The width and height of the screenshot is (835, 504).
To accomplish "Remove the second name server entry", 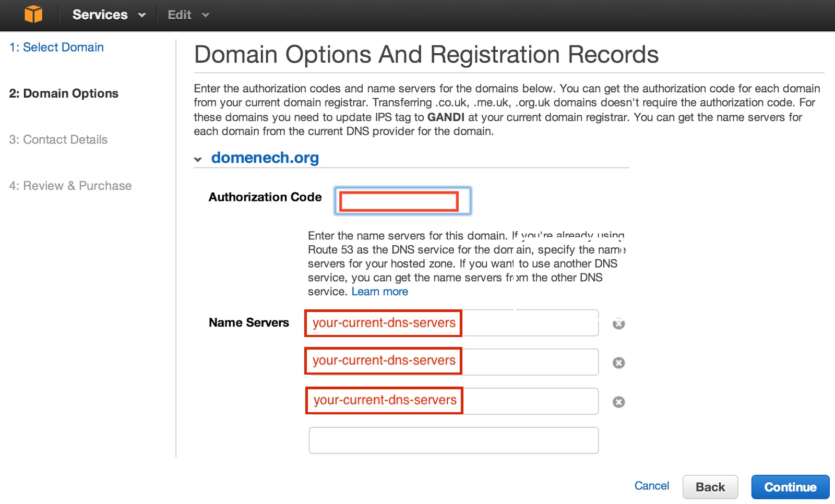I will 618,362.
